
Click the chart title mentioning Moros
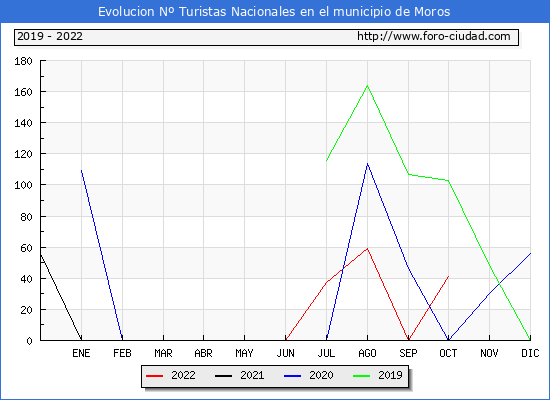click(274, 12)
